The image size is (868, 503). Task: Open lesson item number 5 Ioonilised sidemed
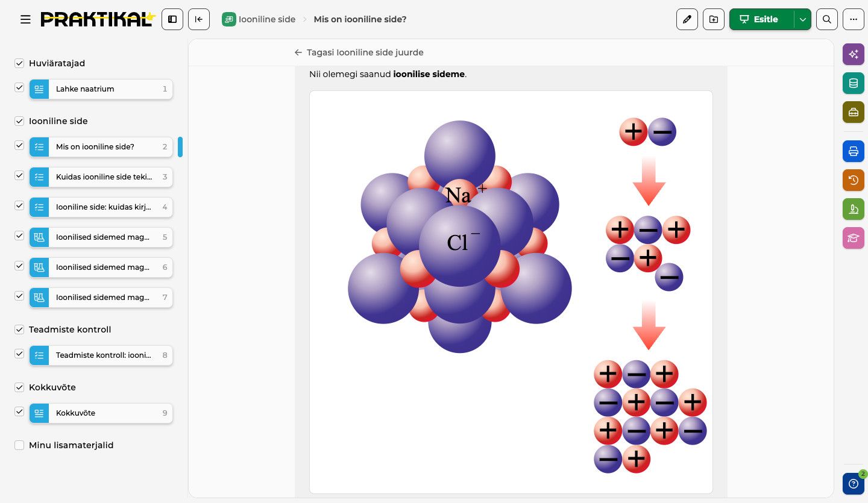pyautogui.click(x=101, y=237)
